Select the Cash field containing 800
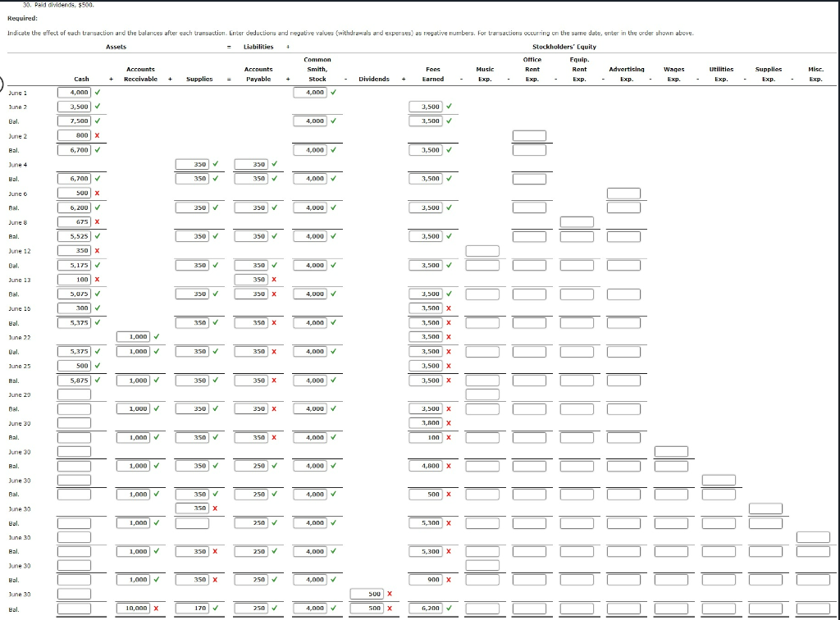The height and width of the screenshot is (620, 840). click(x=75, y=135)
